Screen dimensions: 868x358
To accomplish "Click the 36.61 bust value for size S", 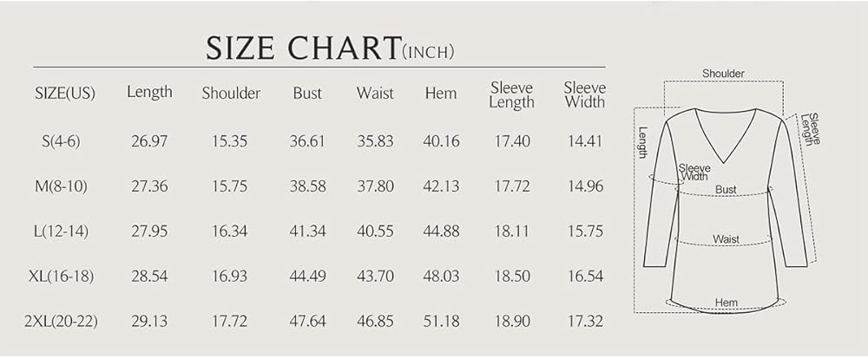I will coord(307,141).
